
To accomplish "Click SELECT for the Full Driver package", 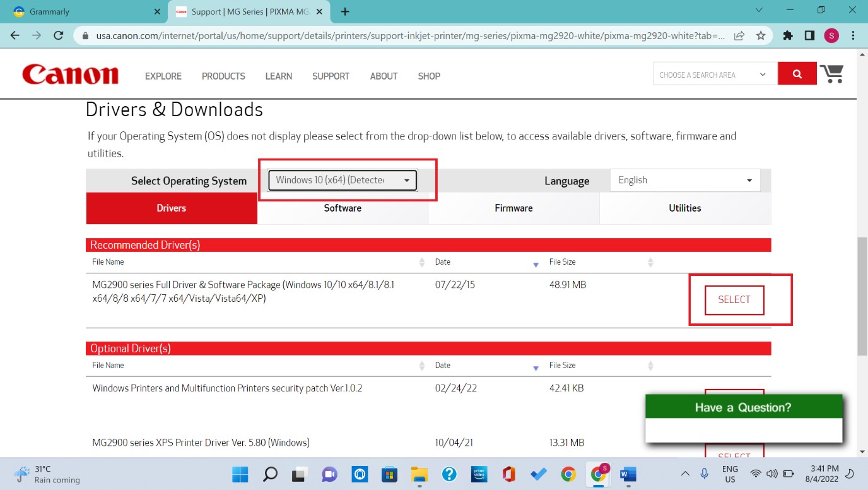I will pos(734,300).
